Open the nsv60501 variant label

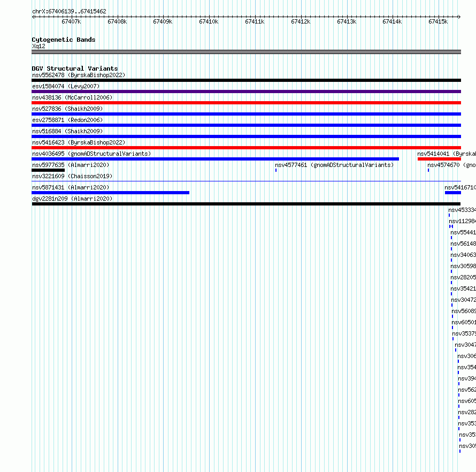click(x=464, y=322)
